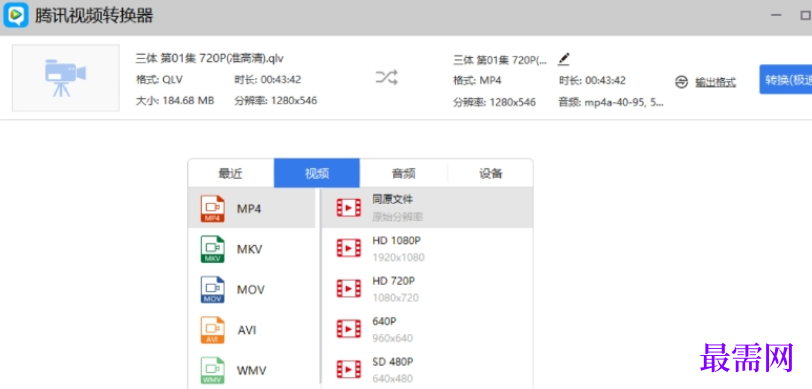This screenshot has height=389, width=812.
Task: Open the 输出格式 link
Action: pos(715,82)
